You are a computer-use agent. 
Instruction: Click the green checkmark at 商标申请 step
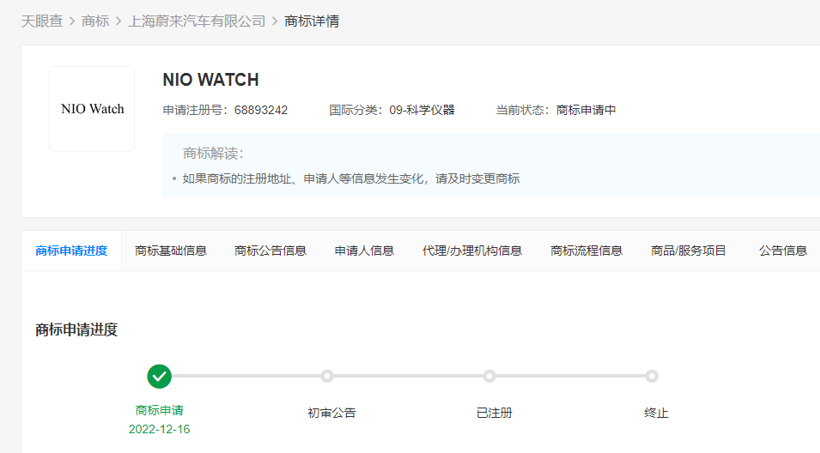(159, 376)
